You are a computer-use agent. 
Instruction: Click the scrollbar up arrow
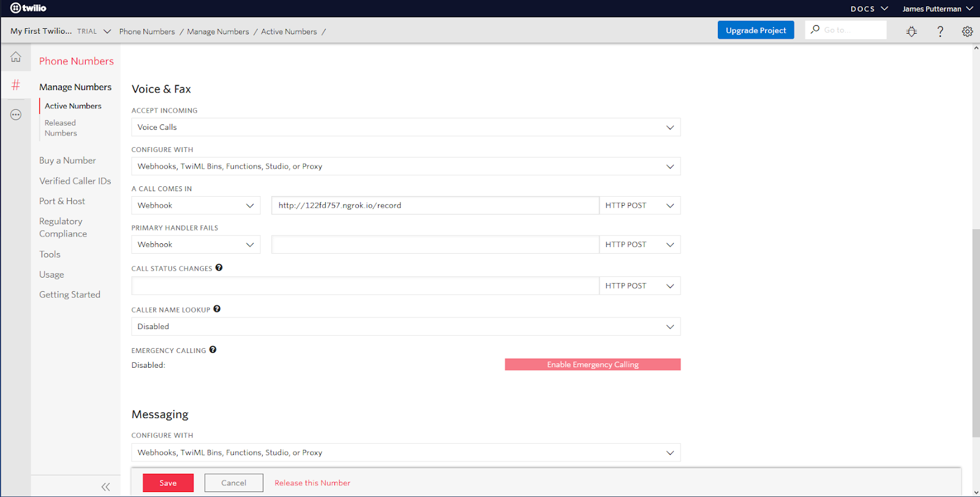(x=976, y=47)
